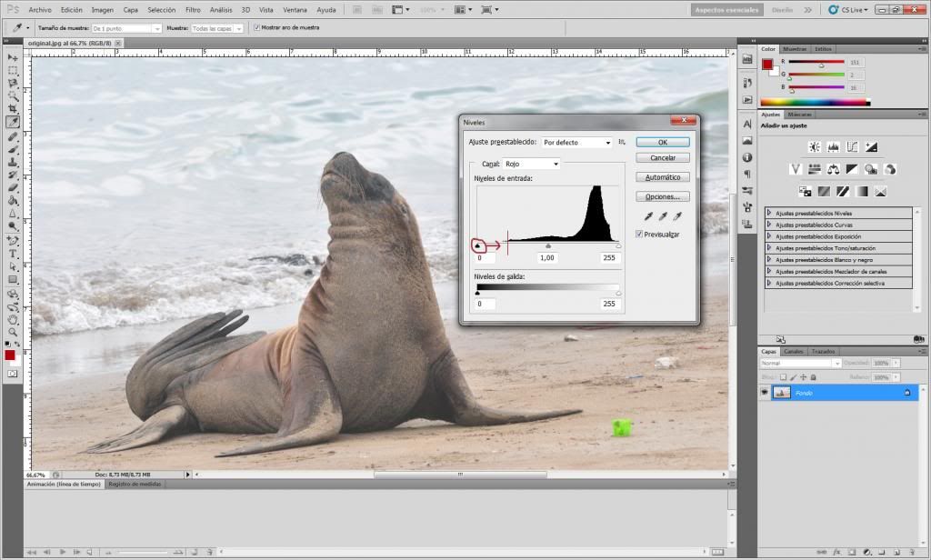Expand Ajustes preestablecidos Niveles
The height and width of the screenshot is (560, 931).
click(769, 213)
